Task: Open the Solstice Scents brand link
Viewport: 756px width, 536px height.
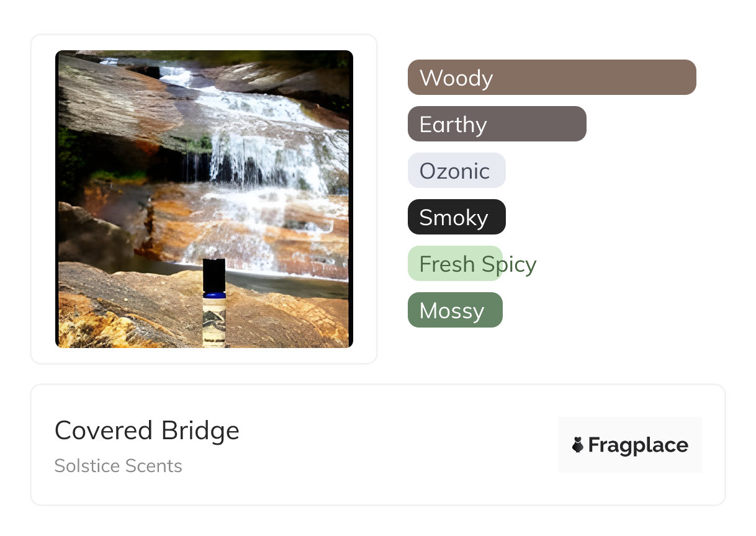Action: click(x=118, y=466)
